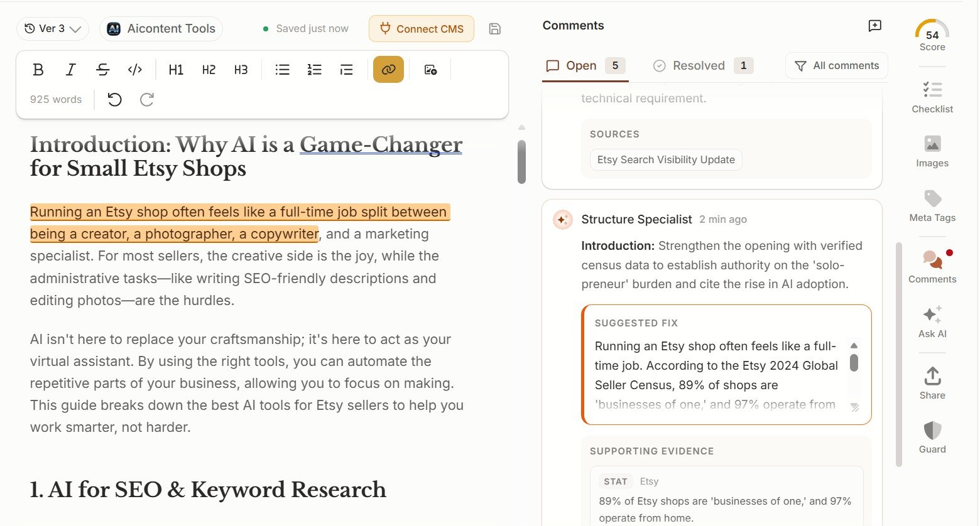The height and width of the screenshot is (526, 980).
Task: Click the editor vertical scrollbar thumb
Action: 521,162
